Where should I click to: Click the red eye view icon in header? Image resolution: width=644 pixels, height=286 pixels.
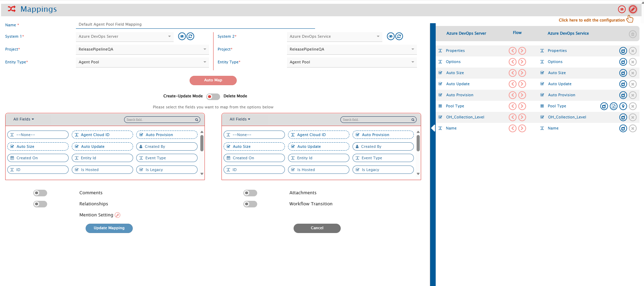pyautogui.click(x=621, y=9)
